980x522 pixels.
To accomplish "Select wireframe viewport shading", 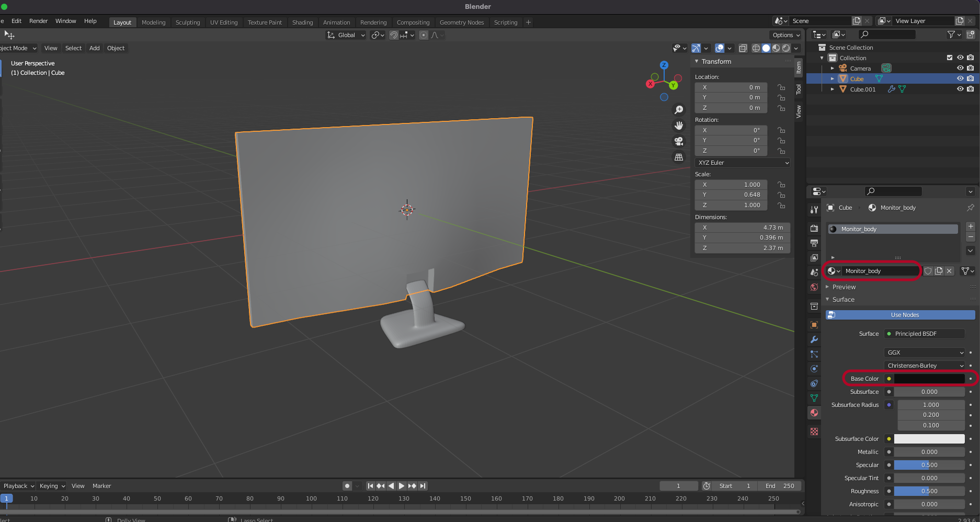I will pyautogui.click(x=756, y=48).
